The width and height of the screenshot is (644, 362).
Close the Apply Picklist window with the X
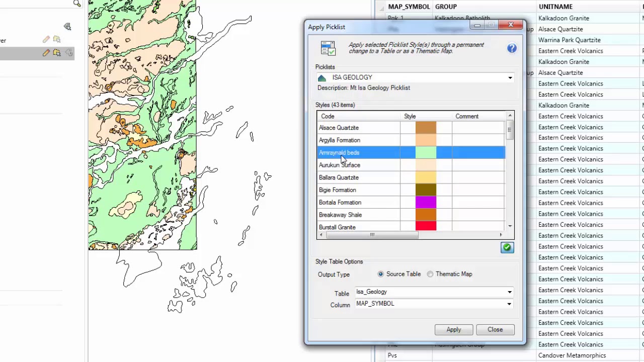tap(511, 25)
